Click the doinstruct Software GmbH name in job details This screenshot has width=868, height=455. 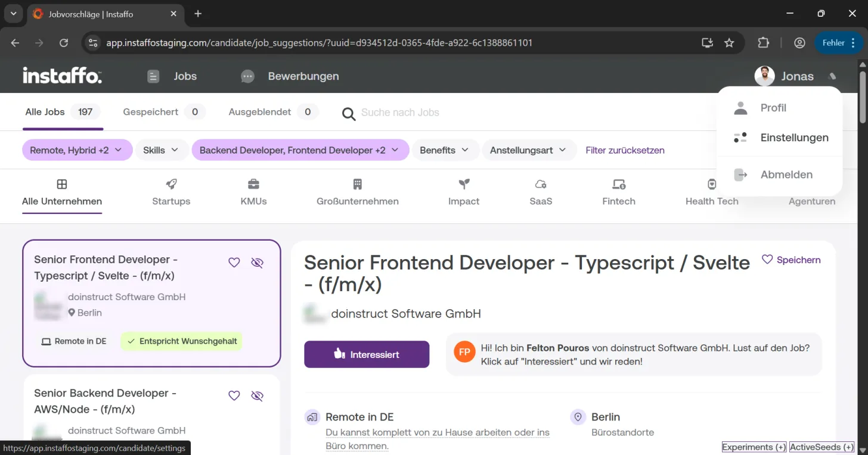pos(406,314)
